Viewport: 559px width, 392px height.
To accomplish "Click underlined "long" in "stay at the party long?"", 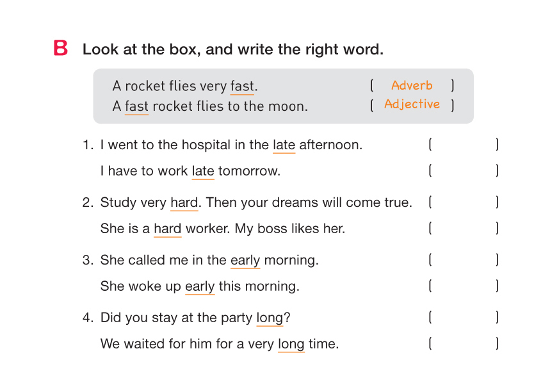I will [269, 318].
